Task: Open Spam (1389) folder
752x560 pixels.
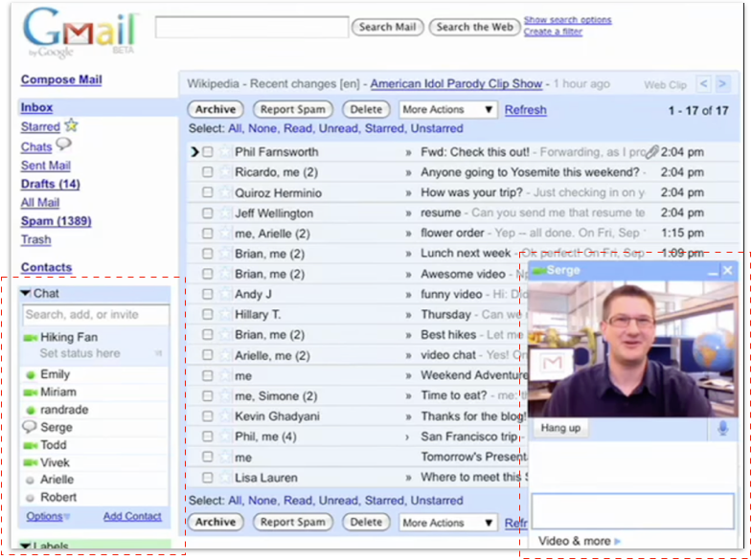Action: [x=57, y=221]
